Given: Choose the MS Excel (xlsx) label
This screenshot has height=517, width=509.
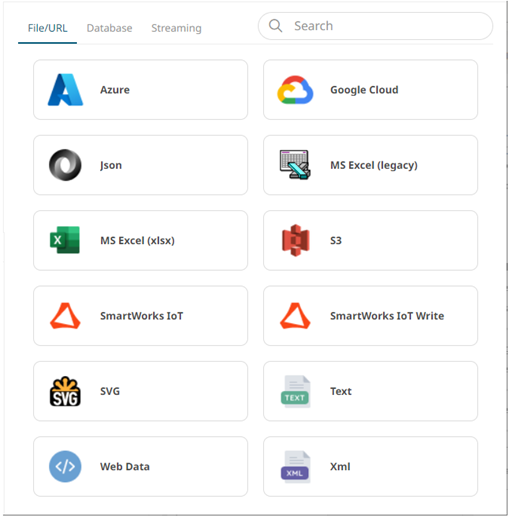Looking at the screenshot, I should click(138, 240).
